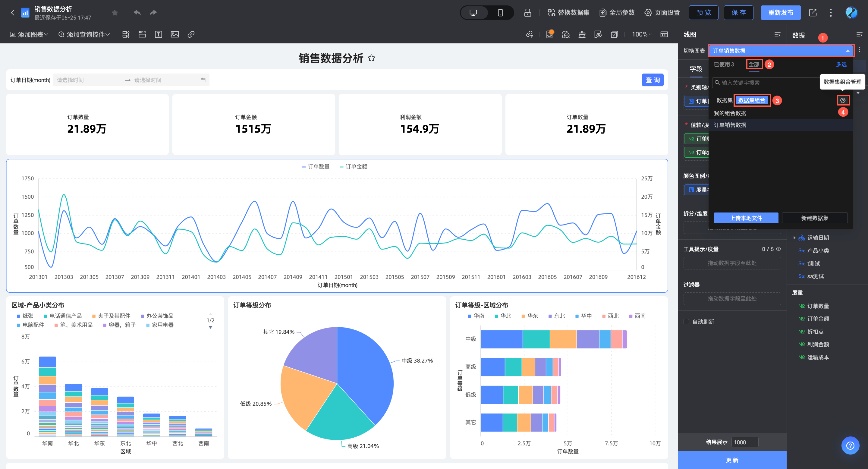Click the 上传本地文件 button
This screenshot has width=868, height=469.
(746, 218)
